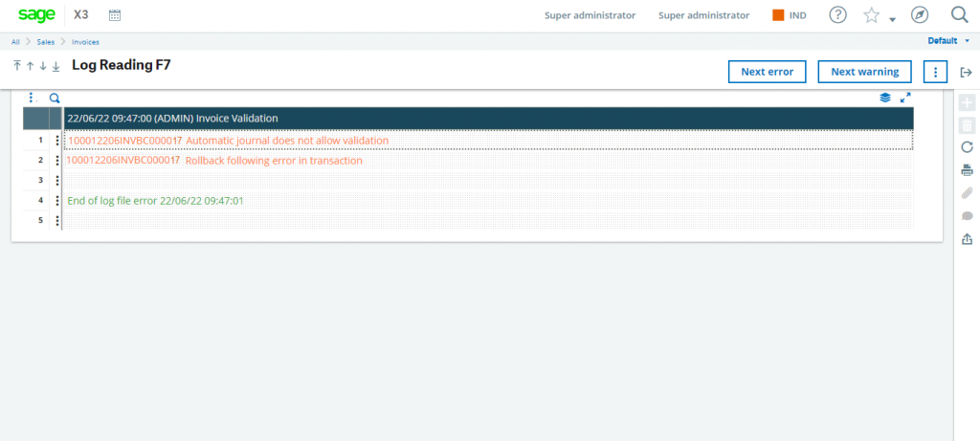Click the orange IND folder square
This screenshot has height=441, width=980.
pyautogui.click(x=778, y=15)
